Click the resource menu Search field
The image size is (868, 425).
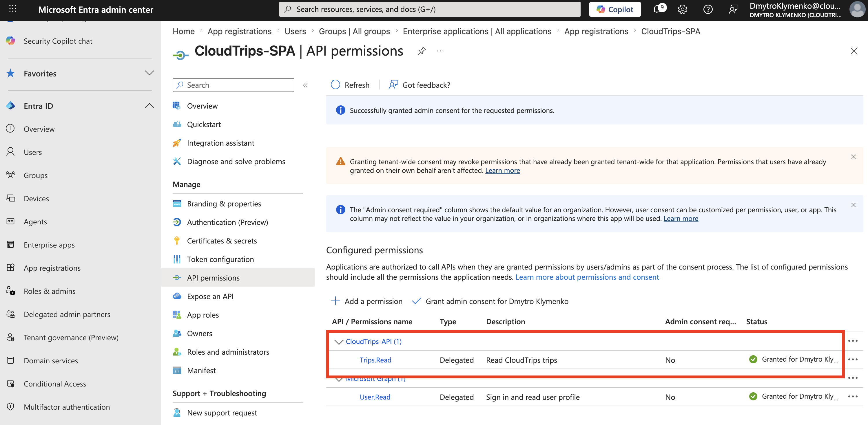click(233, 85)
